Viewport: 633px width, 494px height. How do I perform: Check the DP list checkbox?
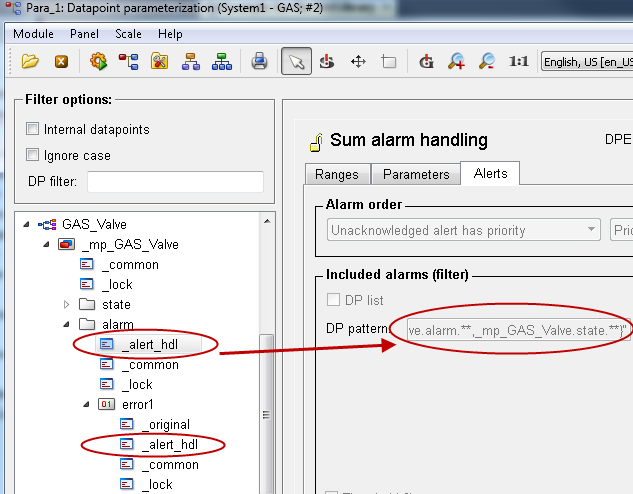point(334,300)
